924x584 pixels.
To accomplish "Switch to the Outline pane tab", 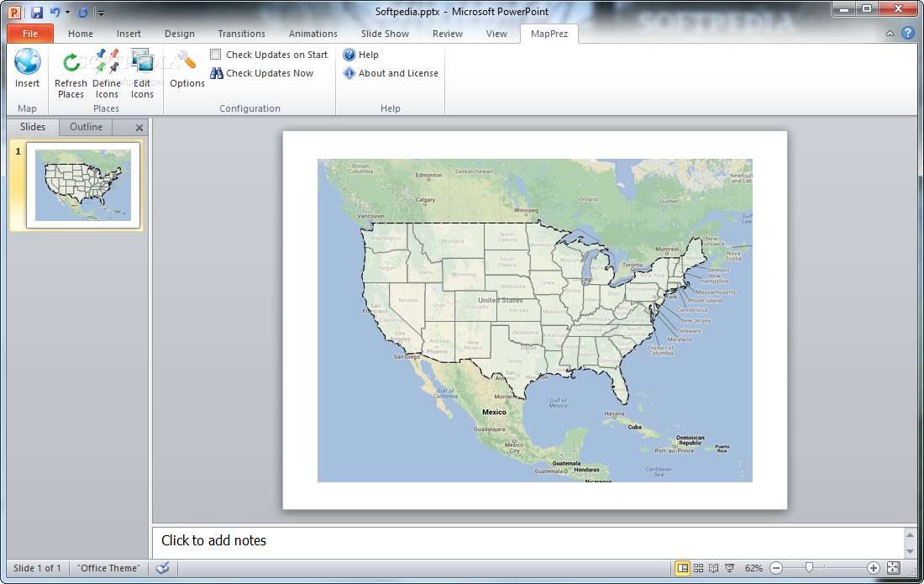I will click(x=86, y=127).
